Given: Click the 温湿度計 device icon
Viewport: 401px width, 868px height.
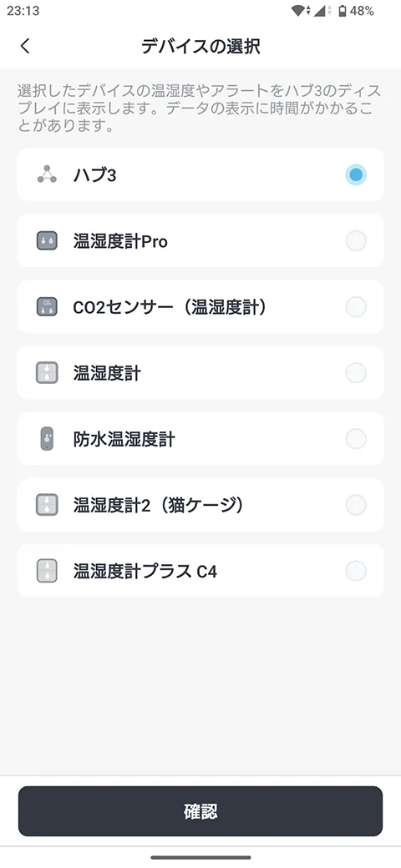Looking at the screenshot, I should tap(47, 373).
